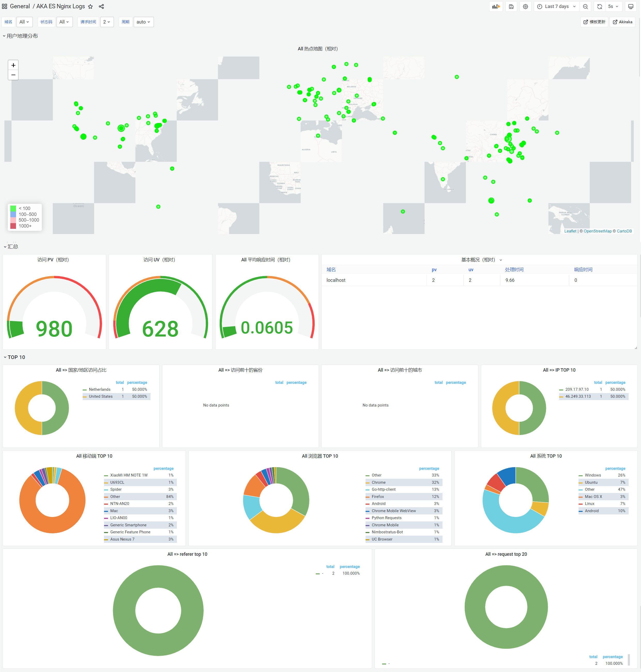The image size is (641, 672).
Task: Toggle United States series in country legend
Action: [x=100, y=396]
